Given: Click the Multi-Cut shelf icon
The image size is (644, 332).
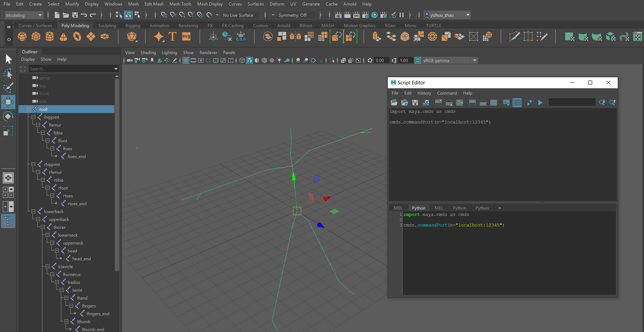Looking at the screenshot, I should click(x=514, y=37).
